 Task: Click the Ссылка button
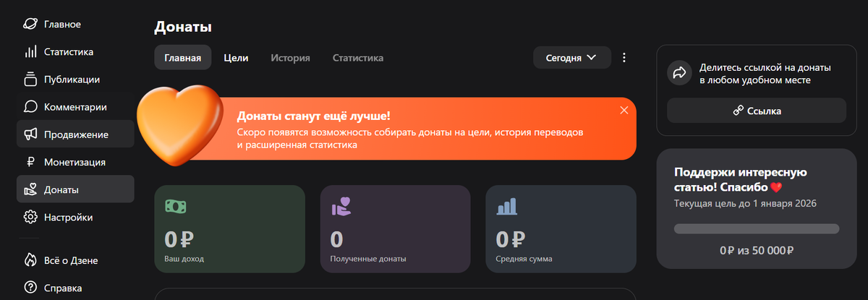757,111
